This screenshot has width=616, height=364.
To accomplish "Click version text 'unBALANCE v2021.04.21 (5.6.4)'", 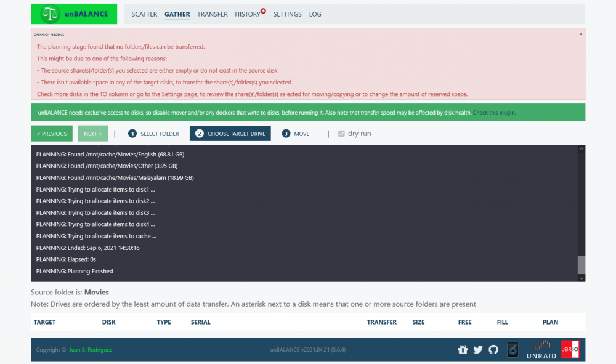I will 307,349.
